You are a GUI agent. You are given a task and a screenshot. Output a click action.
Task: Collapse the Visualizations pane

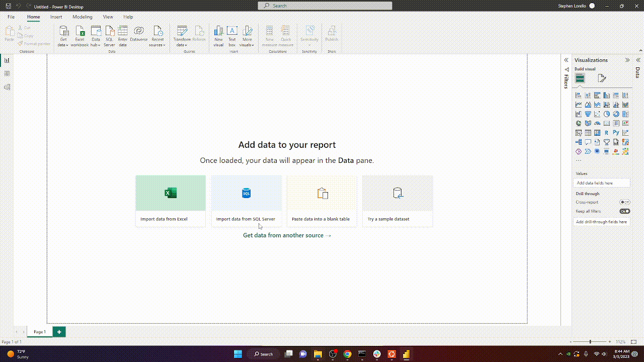point(627,60)
